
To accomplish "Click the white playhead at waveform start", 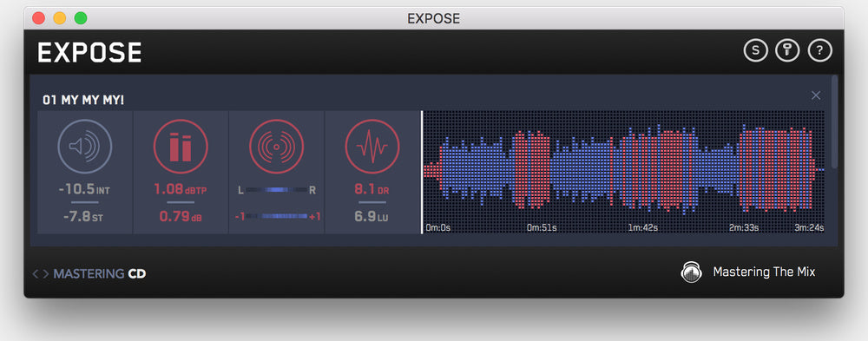I will (422, 172).
